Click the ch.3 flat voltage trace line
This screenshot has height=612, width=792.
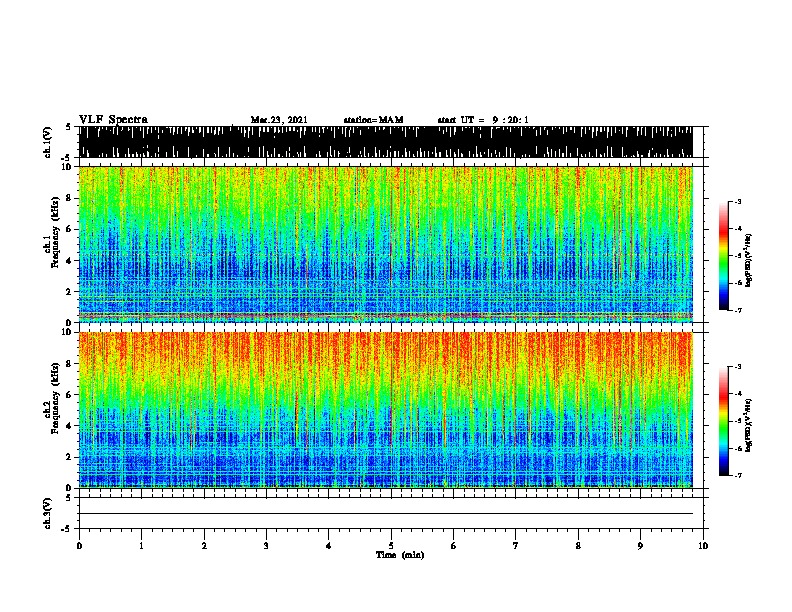(386, 514)
